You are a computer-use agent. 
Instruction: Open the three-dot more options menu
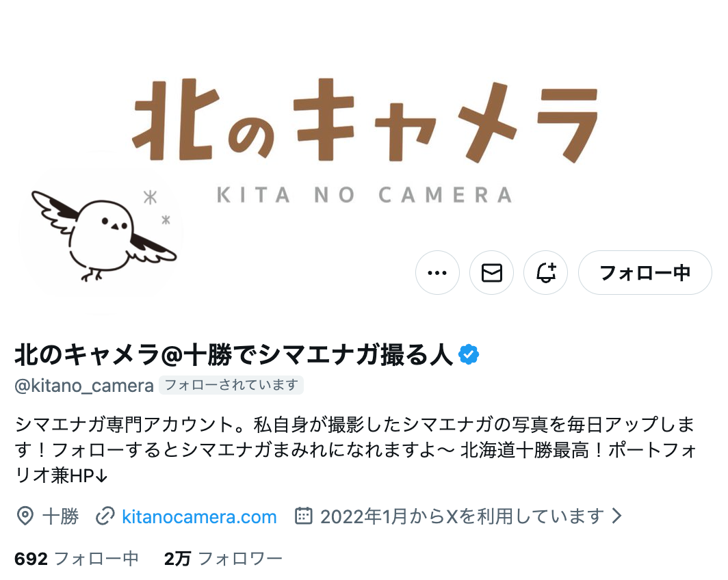coord(437,273)
